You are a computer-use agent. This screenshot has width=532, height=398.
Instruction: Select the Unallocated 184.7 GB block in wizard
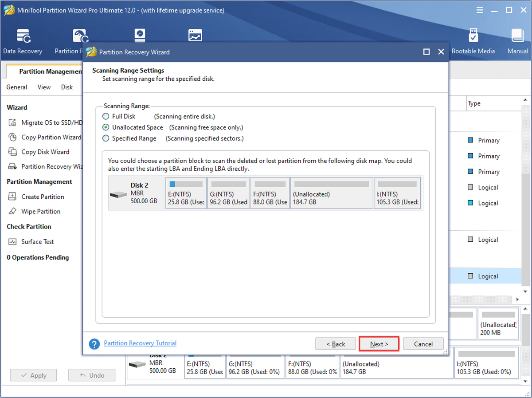click(332, 193)
